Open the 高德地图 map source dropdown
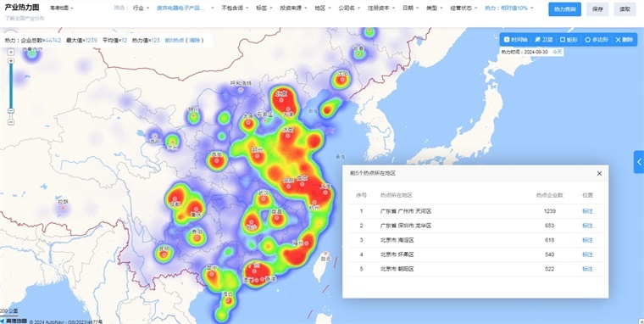This screenshot has width=644, height=324. 62,8
